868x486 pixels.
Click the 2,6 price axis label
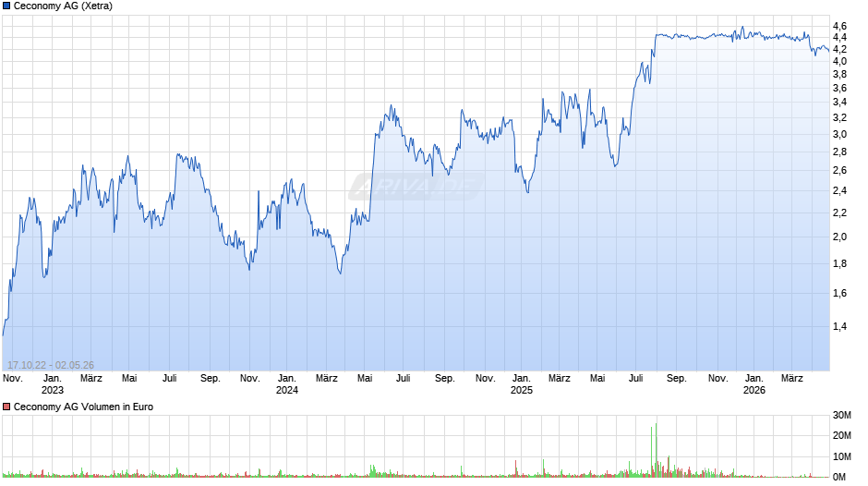click(x=839, y=170)
